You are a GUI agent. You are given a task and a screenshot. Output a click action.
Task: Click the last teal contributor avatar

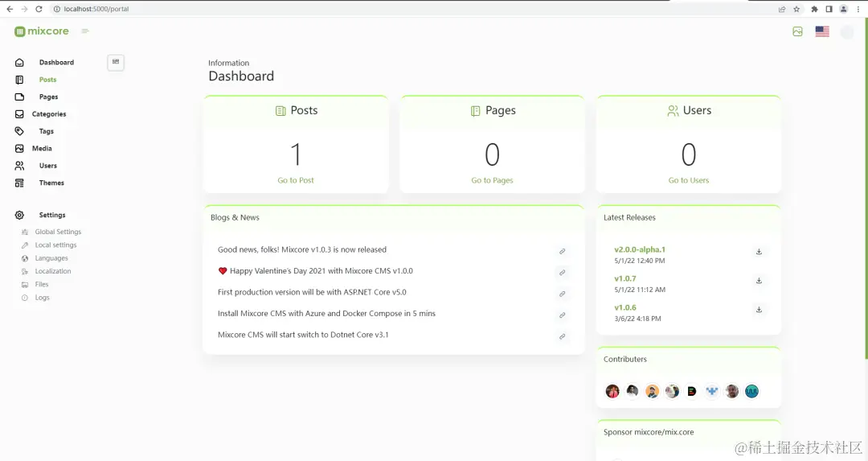pos(751,391)
